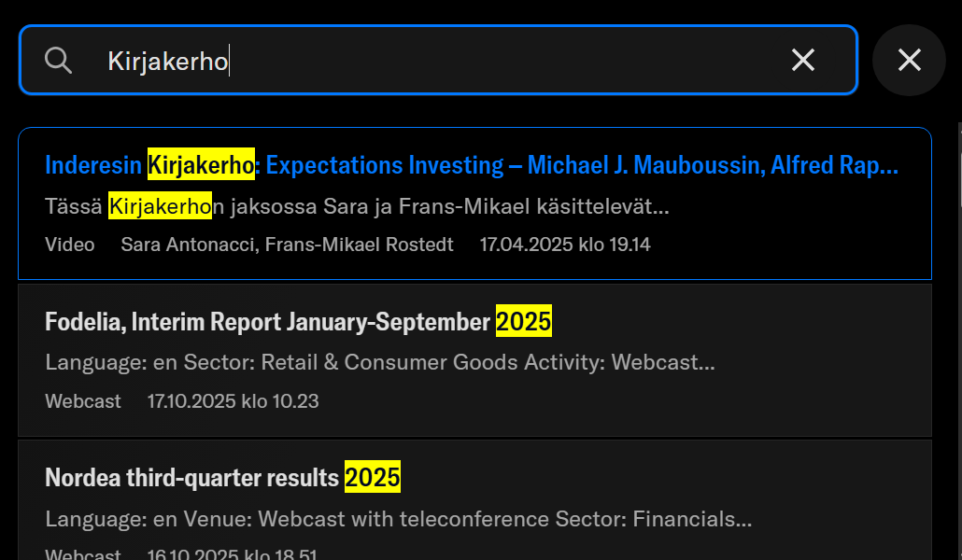Click the 17.04.2025 klo 19.14 timestamp
This screenshot has width=962, height=560.
565,245
